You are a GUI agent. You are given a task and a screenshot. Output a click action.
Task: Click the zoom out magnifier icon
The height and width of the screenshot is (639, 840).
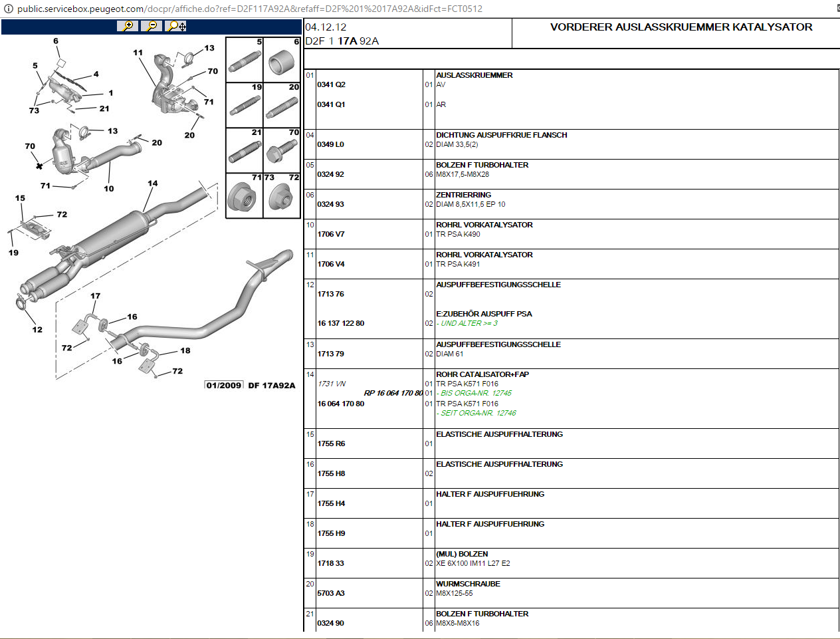tap(152, 26)
